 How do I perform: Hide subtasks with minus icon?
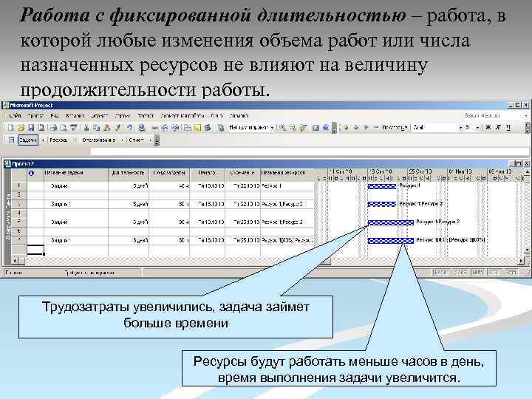point(375,128)
